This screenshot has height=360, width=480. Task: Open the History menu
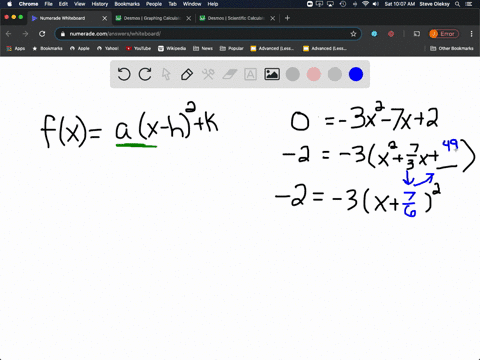click(x=100, y=4)
